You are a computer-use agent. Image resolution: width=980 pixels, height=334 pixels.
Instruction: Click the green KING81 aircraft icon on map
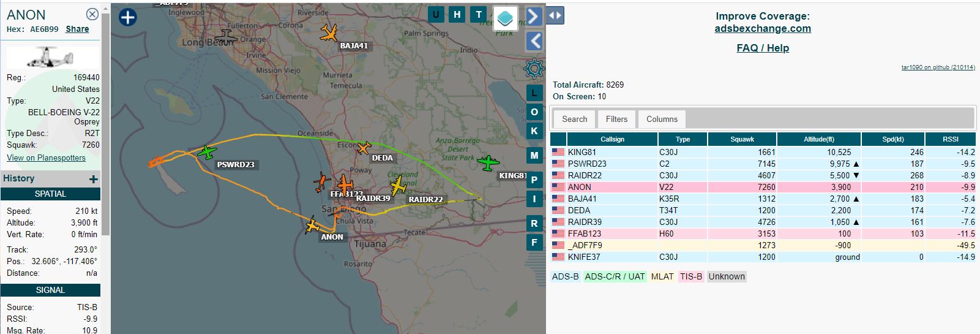(x=488, y=163)
